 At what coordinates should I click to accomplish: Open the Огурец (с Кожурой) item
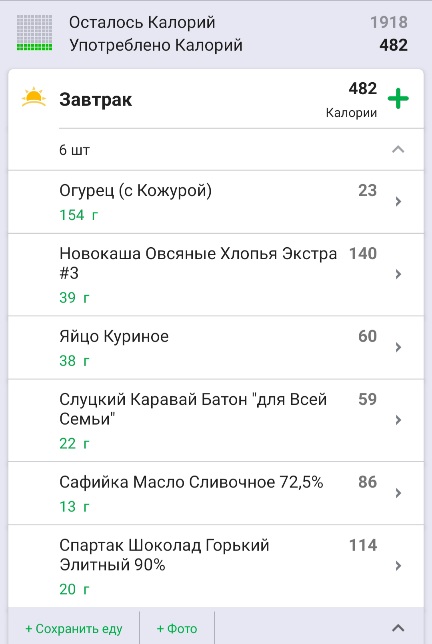tap(216, 202)
